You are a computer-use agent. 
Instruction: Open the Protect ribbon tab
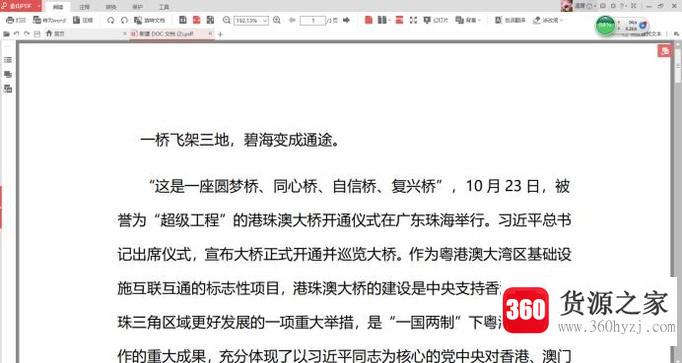click(x=137, y=7)
